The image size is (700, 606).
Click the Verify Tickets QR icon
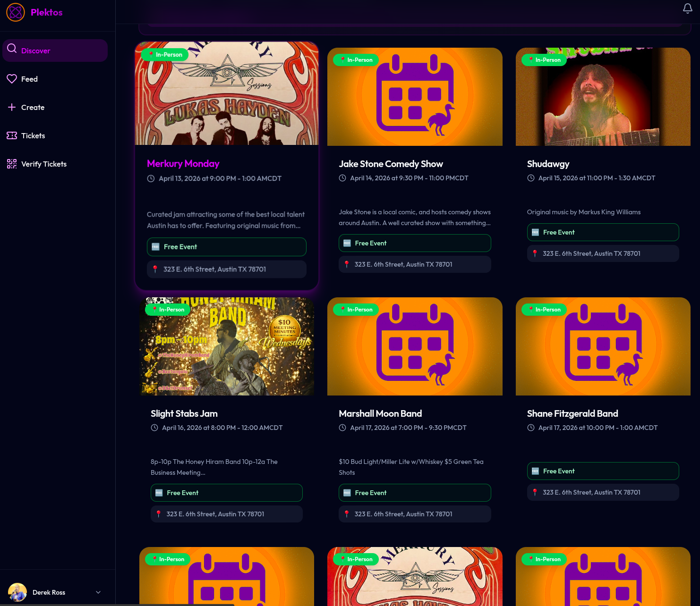pyautogui.click(x=12, y=164)
